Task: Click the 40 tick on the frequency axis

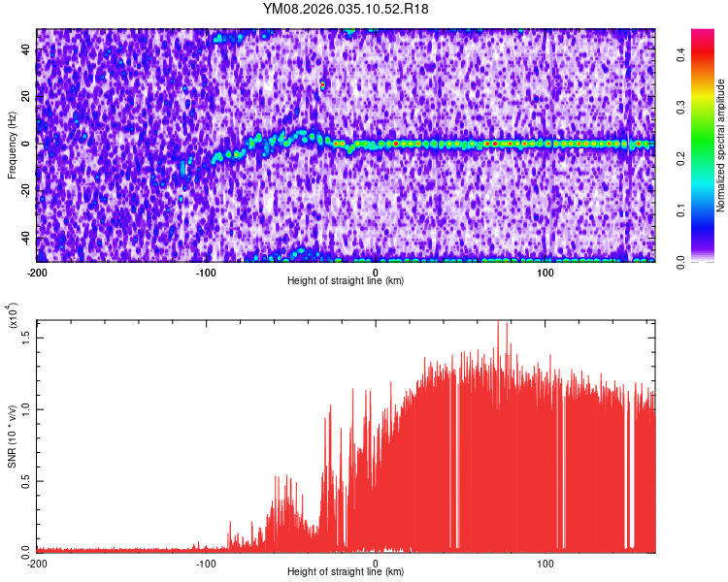Action: (26, 51)
